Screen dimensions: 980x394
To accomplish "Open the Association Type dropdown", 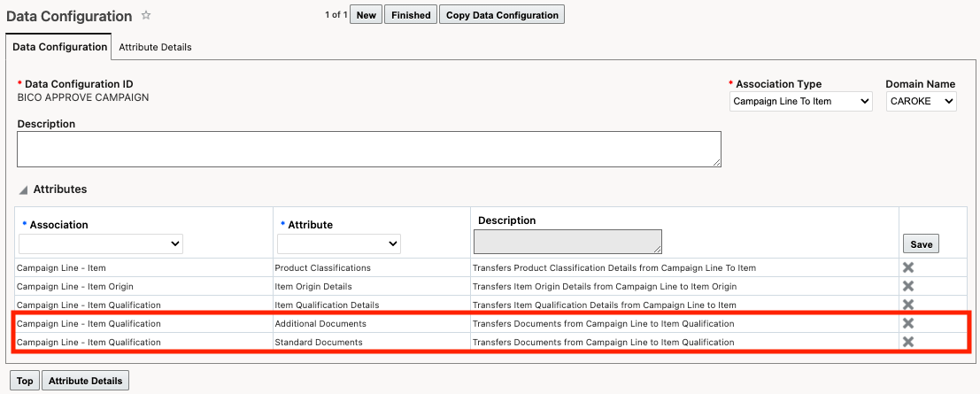I will coord(802,102).
